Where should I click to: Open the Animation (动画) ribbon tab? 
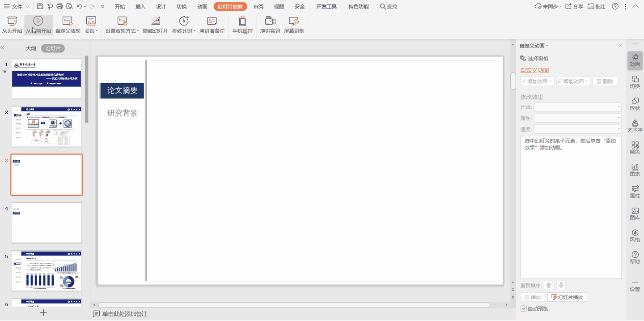coord(202,6)
